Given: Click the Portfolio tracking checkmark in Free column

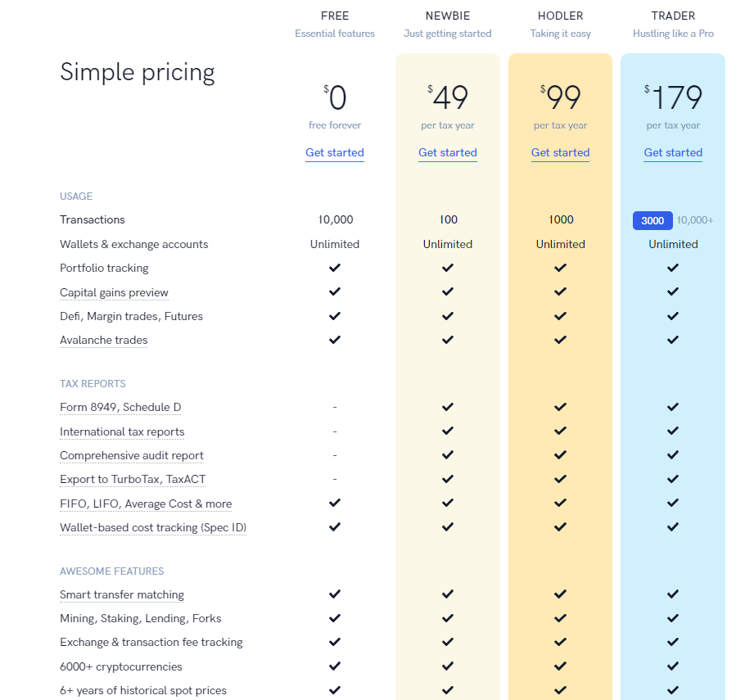Looking at the screenshot, I should pos(335,268).
